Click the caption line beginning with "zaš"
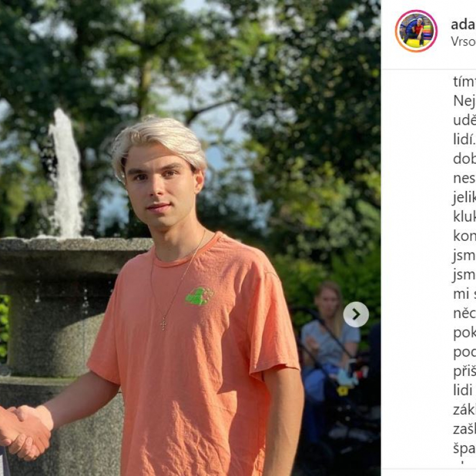 pos(464,429)
